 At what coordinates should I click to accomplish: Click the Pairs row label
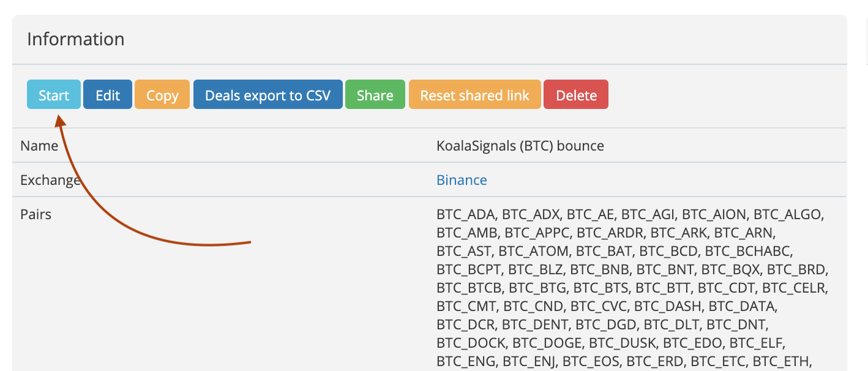[36, 214]
